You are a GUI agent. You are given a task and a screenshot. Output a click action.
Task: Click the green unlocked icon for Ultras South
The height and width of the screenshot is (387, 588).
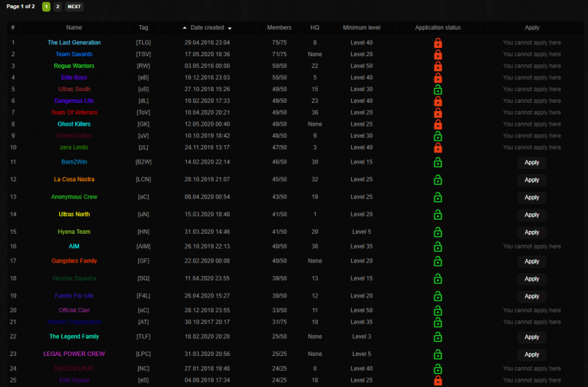(438, 90)
